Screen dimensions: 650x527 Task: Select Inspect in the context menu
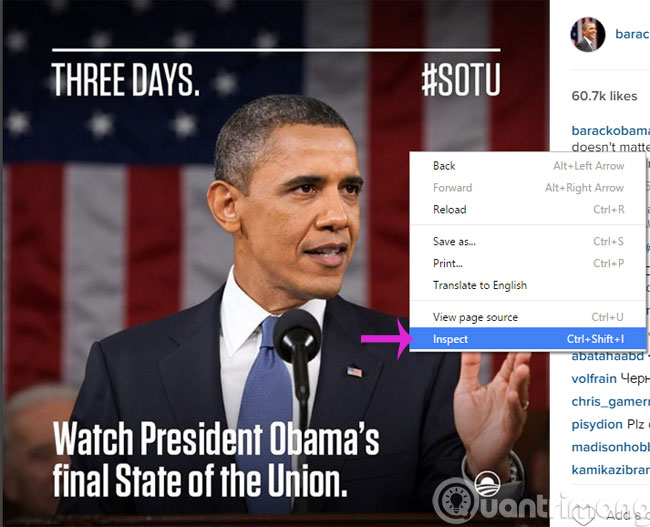click(x=528, y=339)
